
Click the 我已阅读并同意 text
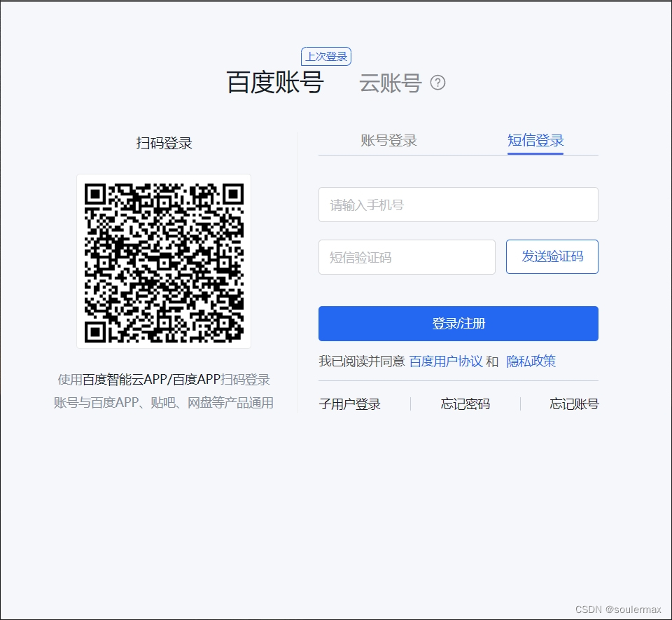tap(362, 361)
